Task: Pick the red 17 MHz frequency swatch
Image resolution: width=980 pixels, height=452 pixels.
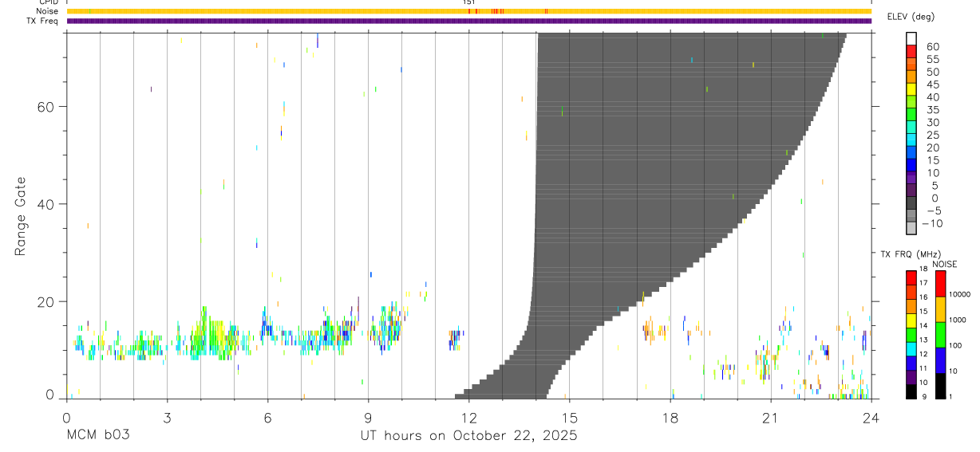Action: (911, 277)
